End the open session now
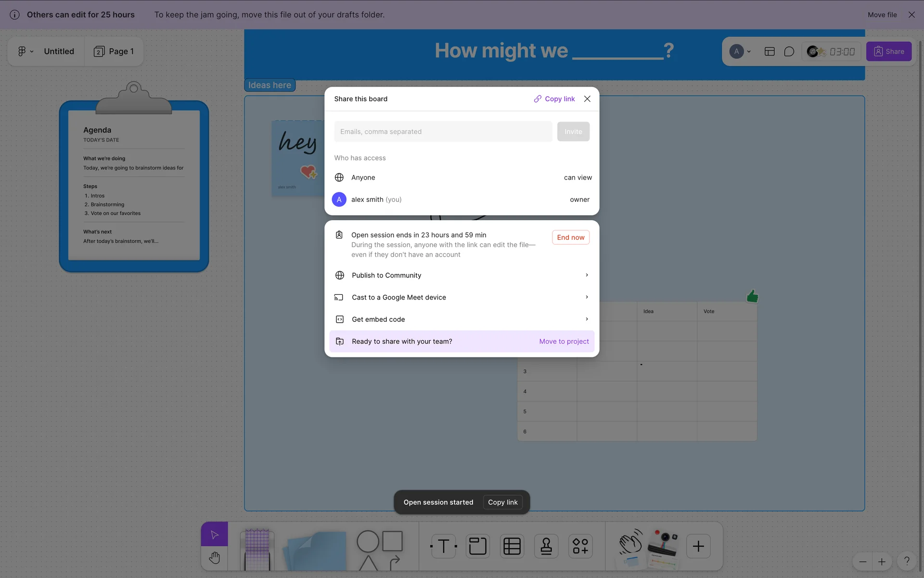Screen dimensions: 924x578 (x=570, y=237)
